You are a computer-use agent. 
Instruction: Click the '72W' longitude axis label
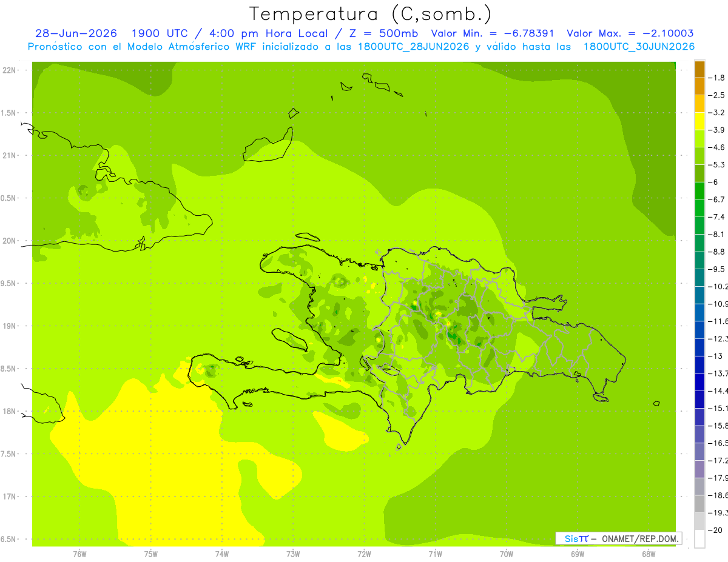pos(364,554)
